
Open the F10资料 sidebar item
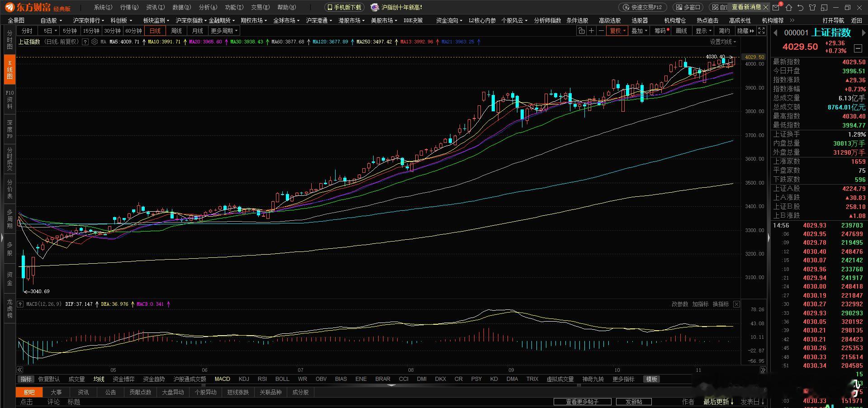9,100
